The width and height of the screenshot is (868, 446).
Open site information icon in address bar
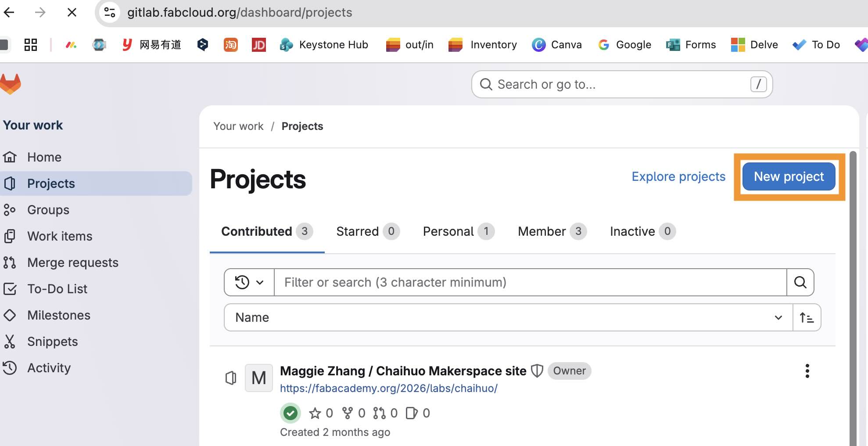[x=110, y=12]
